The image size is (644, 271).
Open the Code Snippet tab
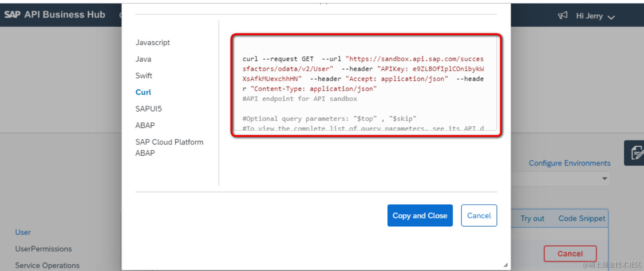point(582,219)
